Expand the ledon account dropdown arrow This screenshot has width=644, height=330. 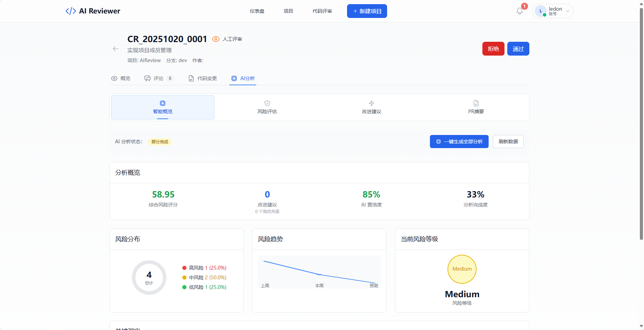567,11
